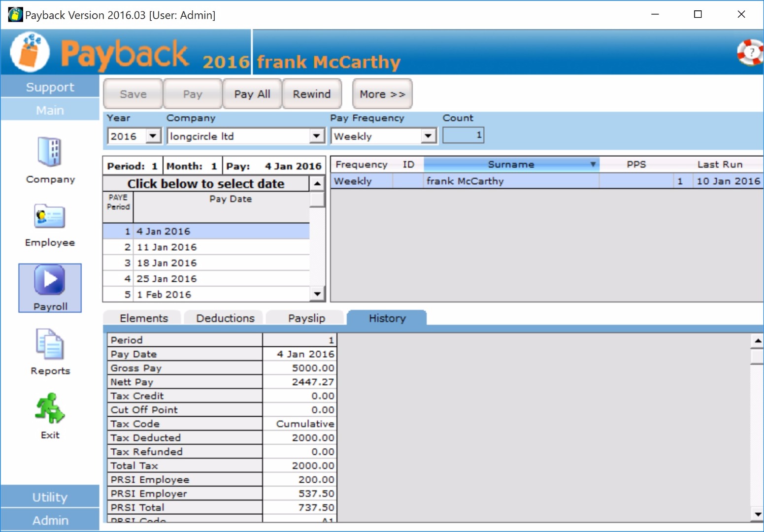Click the More >> button
This screenshot has width=764, height=532.
382,94
